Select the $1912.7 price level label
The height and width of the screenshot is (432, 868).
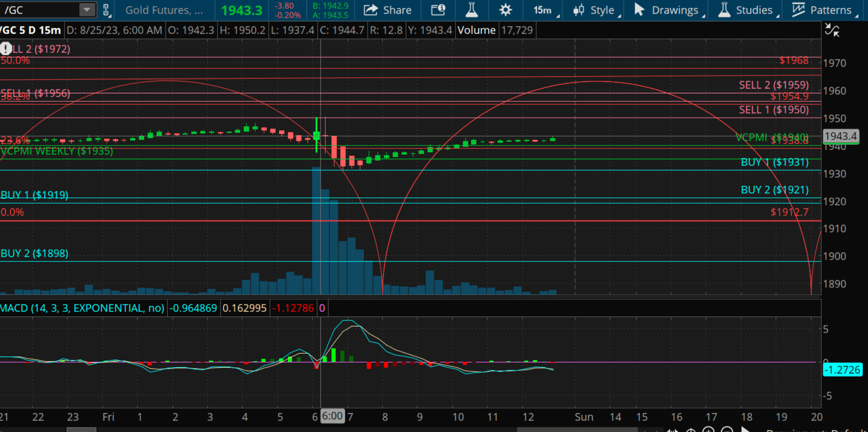point(789,212)
